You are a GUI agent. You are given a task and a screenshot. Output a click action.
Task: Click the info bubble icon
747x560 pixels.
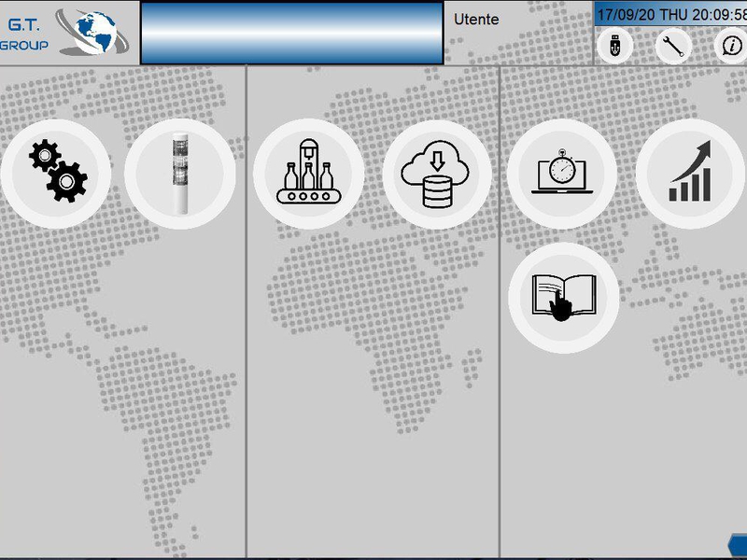(x=731, y=46)
